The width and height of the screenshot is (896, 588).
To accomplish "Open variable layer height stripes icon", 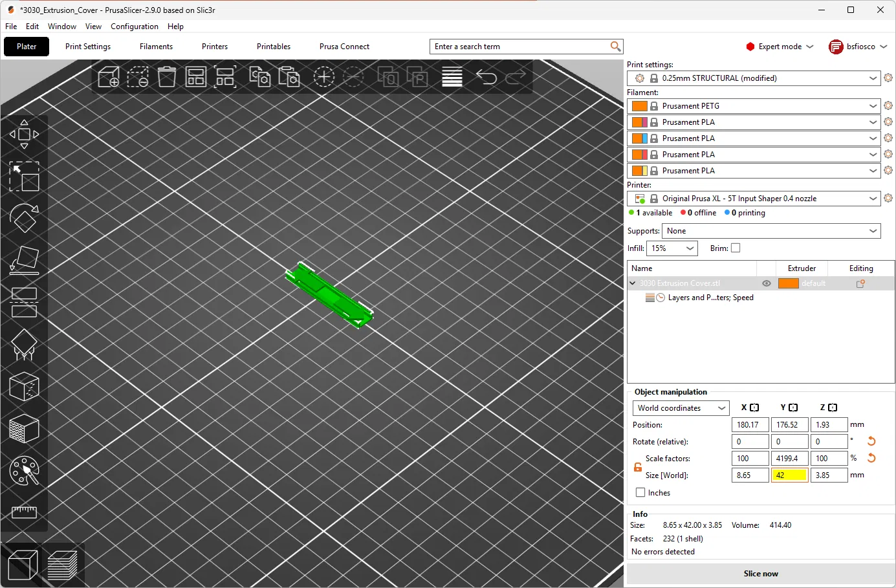I will (452, 77).
